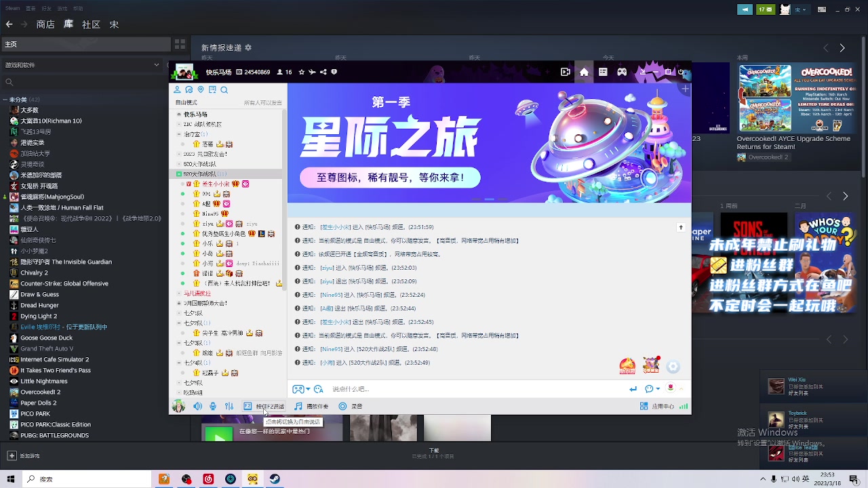
Task: Click the [ziyu] username link in chat
Action: click(x=327, y=268)
